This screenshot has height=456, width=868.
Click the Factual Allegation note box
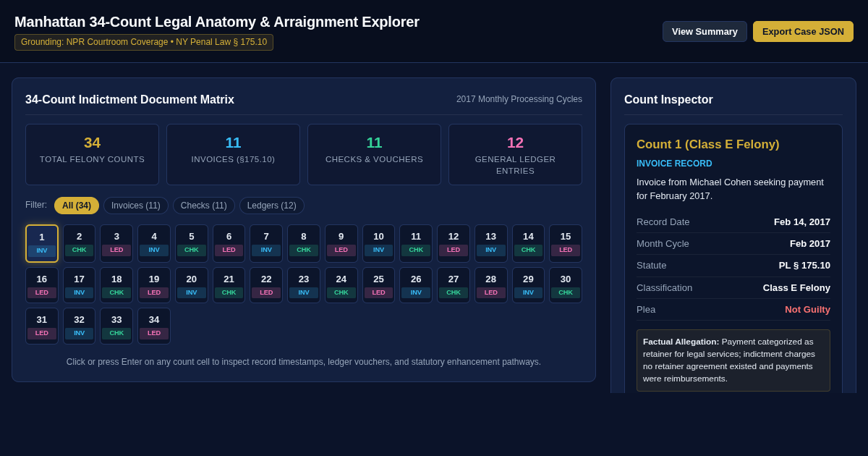[733, 360]
